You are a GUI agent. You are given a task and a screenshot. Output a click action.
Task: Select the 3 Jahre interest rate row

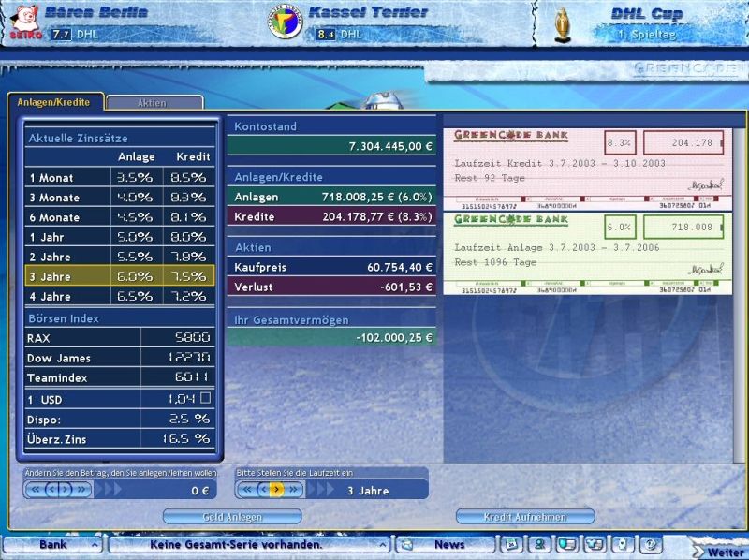tap(120, 276)
